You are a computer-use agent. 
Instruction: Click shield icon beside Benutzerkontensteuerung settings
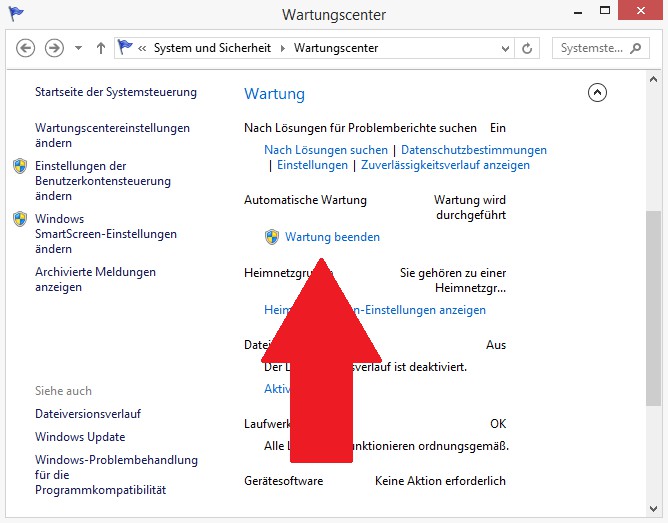click(x=20, y=166)
